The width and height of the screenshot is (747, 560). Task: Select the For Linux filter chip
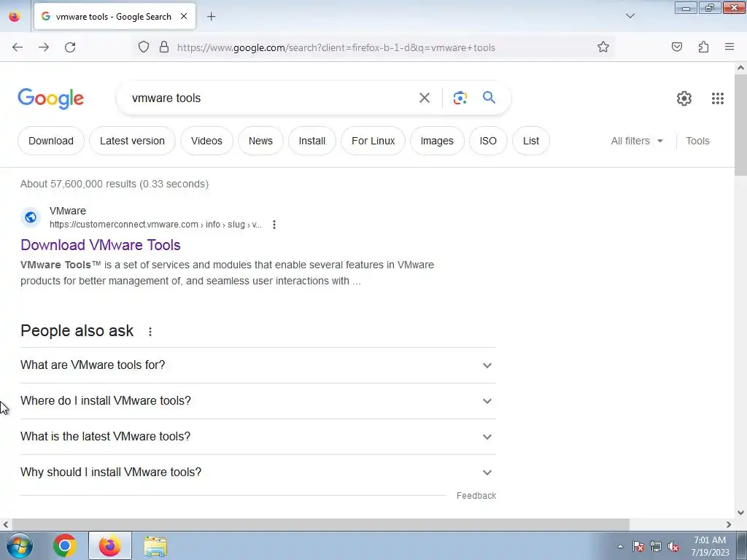click(373, 141)
